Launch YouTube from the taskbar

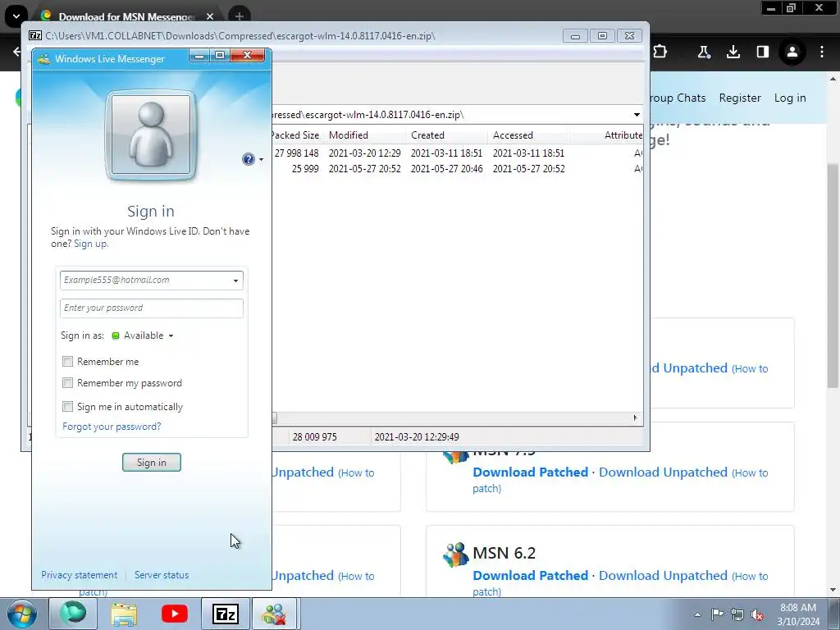click(x=175, y=614)
